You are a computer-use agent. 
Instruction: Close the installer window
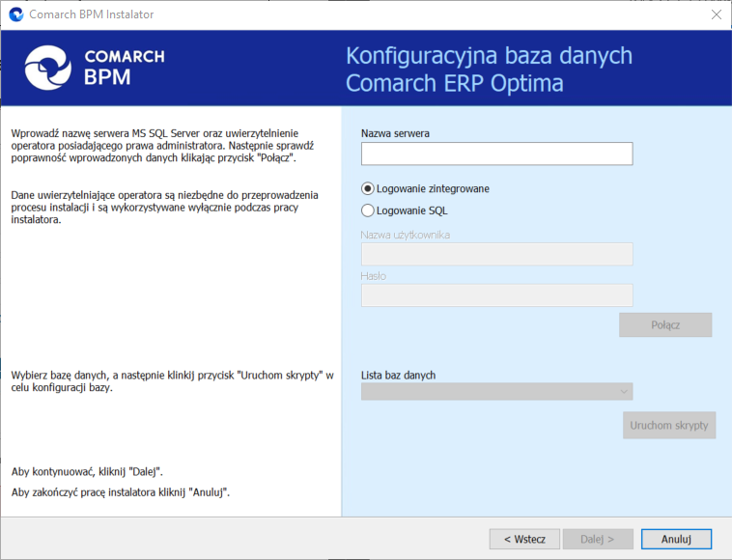pyautogui.click(x=717, y=14)
